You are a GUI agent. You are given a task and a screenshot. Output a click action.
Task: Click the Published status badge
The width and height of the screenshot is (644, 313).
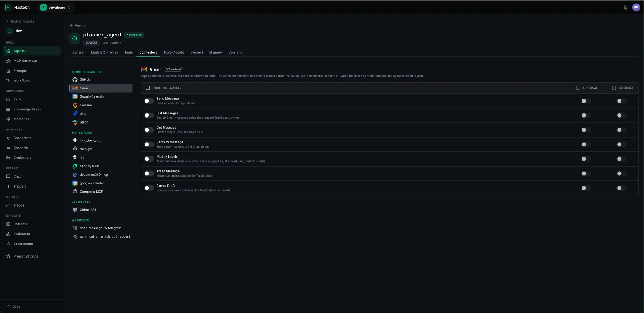coord(134,35)
